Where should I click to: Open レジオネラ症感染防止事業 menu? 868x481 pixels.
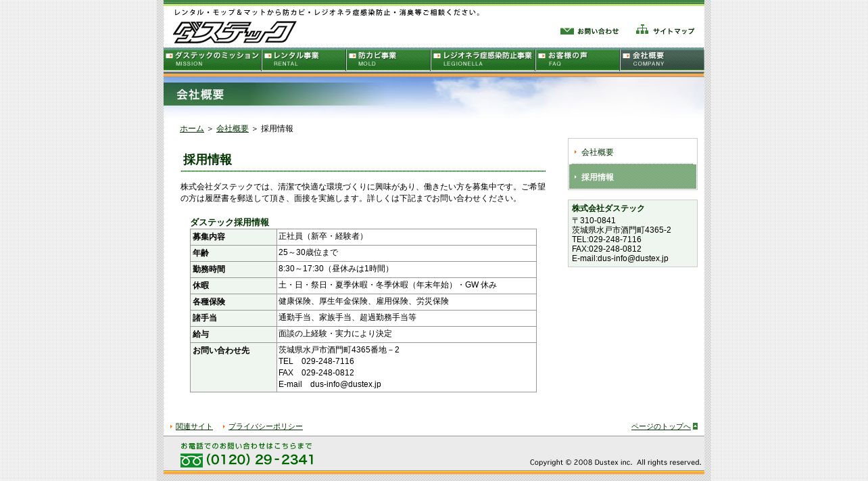tap(483, 60)
